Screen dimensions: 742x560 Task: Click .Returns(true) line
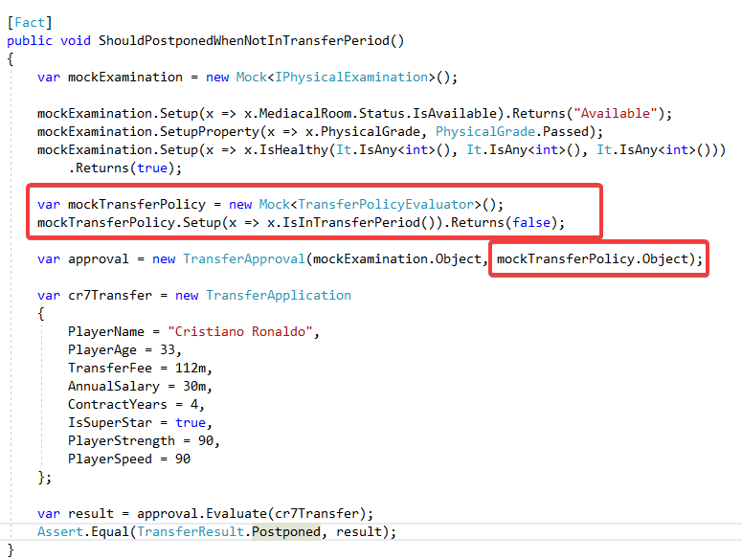tap(125, 168)
